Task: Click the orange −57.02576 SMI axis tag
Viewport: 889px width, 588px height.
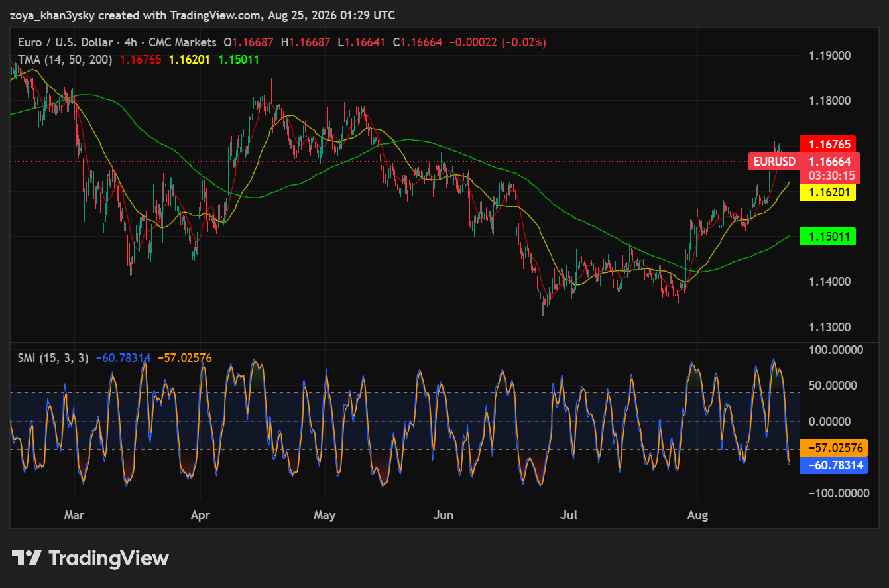Action: (833, 449)
